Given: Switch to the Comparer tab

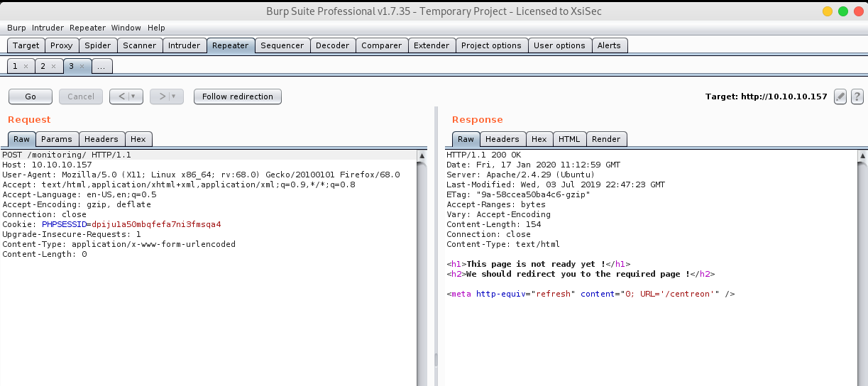Looking at the screenshot, I should coord(382,45).
